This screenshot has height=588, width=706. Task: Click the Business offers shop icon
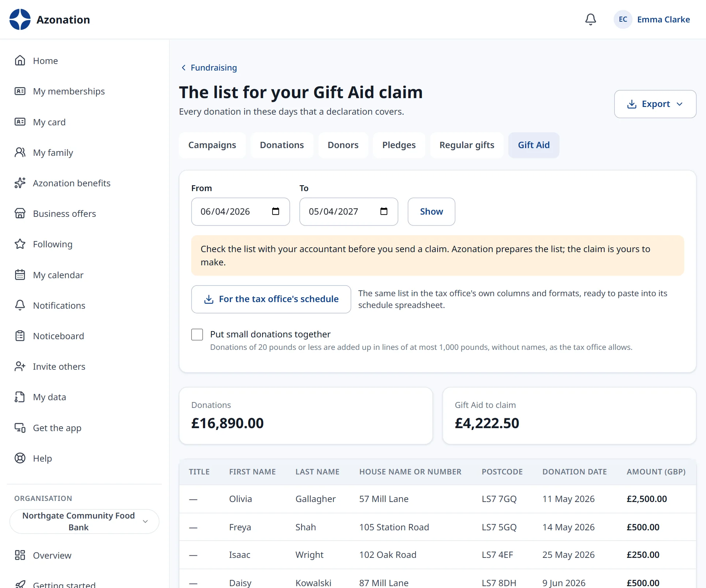20,214
